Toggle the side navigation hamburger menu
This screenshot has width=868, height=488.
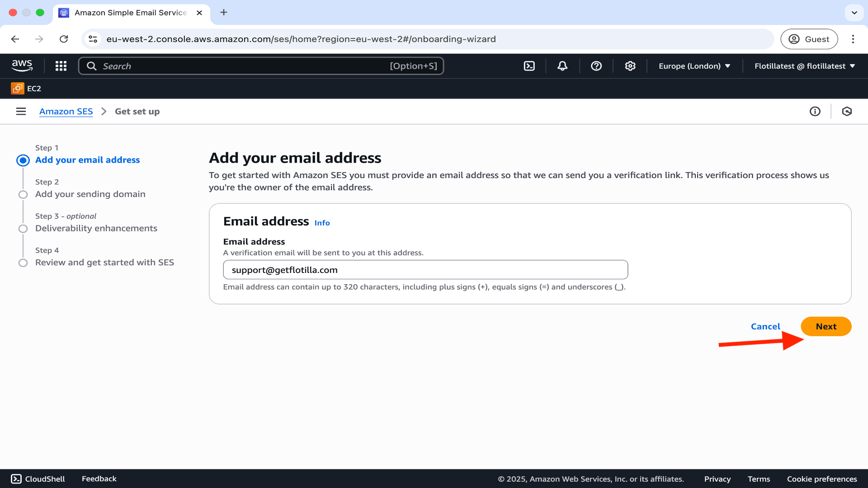[21, 111]
